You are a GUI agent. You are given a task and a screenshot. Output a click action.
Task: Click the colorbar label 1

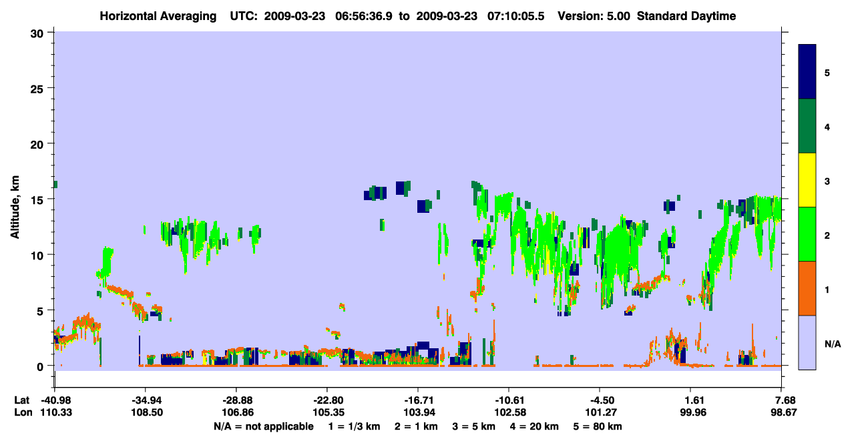827,289
